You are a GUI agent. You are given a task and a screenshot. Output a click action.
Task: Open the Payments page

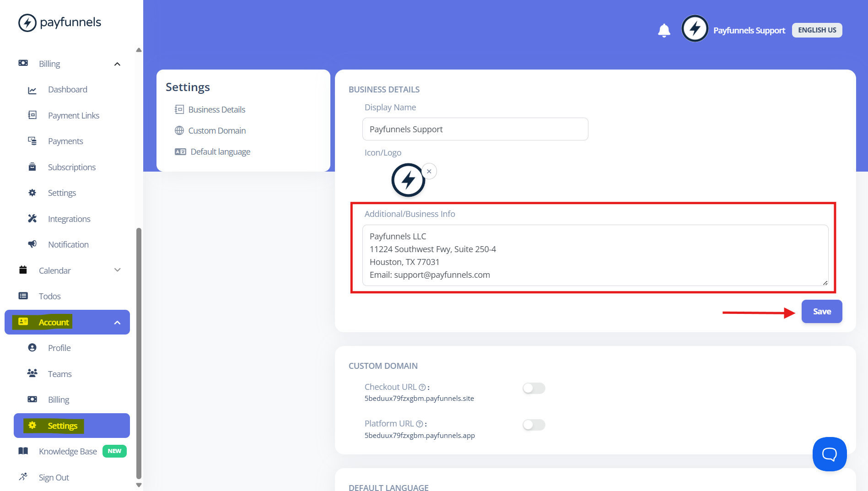65,141
